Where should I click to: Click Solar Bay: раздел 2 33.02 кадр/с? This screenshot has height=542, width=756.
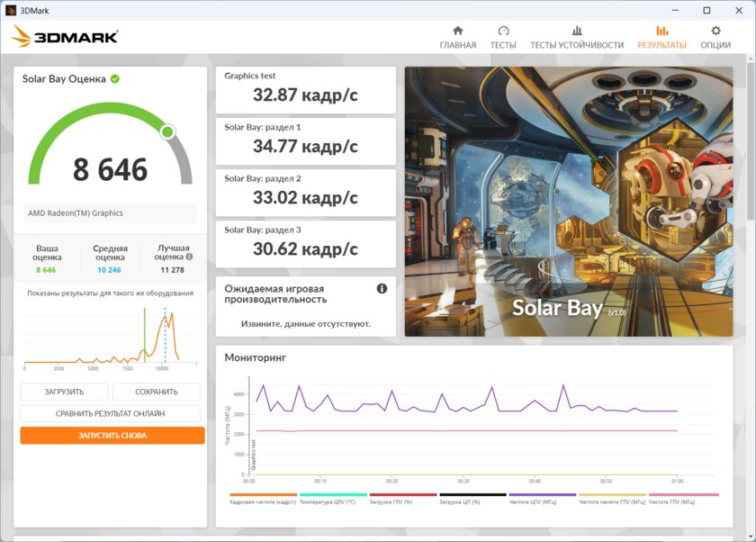click(306, 193)
